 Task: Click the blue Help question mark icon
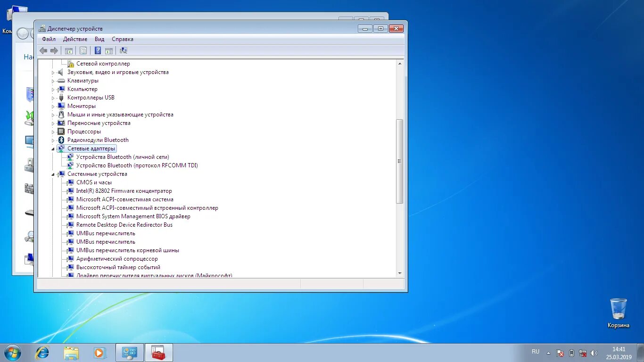tap(98, 50)
